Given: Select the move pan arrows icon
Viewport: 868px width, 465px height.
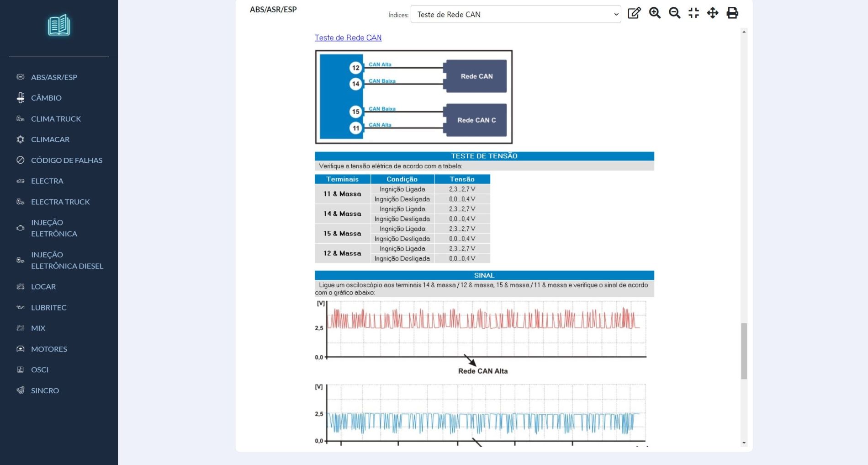Looking at the screenshot, I should 713,13.
